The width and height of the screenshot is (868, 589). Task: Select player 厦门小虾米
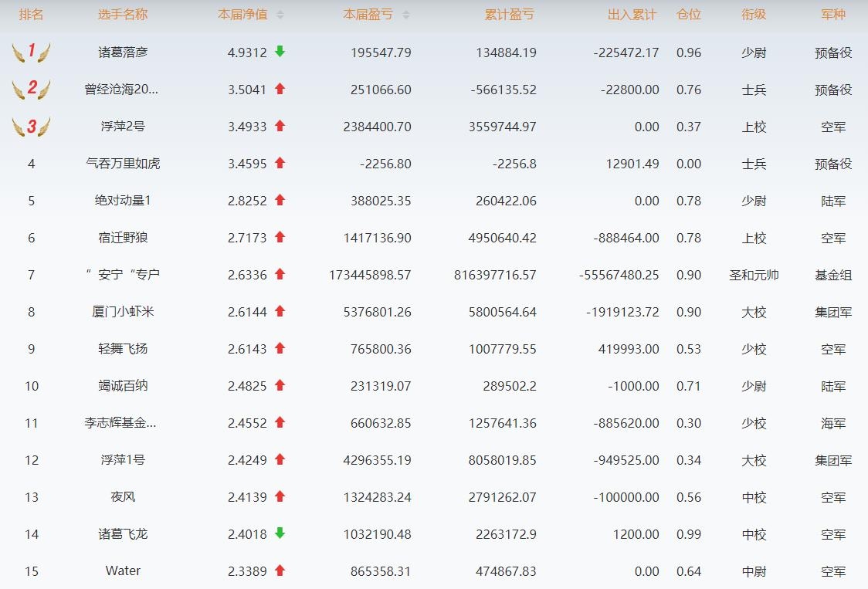(x=123, y=312)
